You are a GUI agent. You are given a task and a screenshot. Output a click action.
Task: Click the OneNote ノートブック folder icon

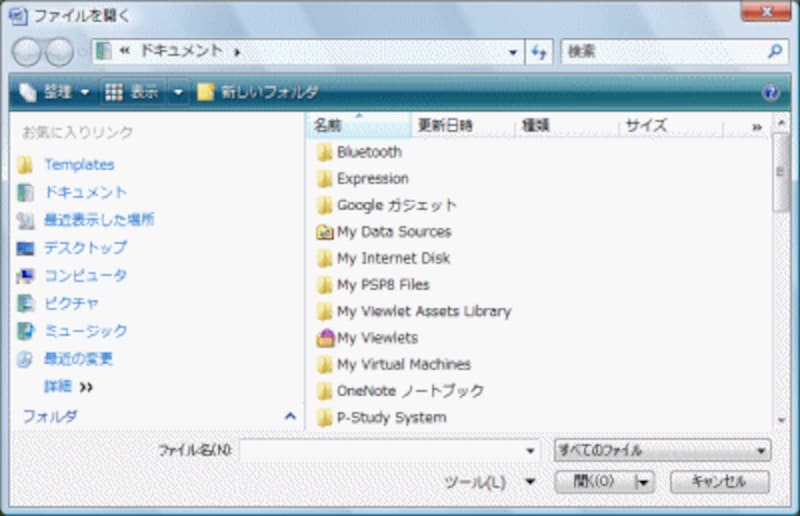coord(324,391)
